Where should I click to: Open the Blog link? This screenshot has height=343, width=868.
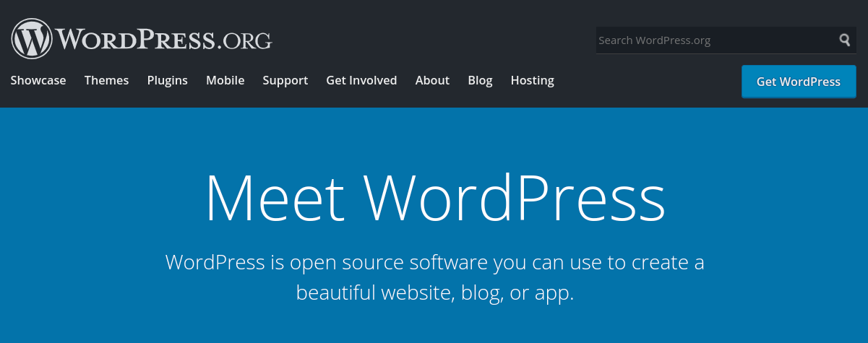click(x=480, y=80)
